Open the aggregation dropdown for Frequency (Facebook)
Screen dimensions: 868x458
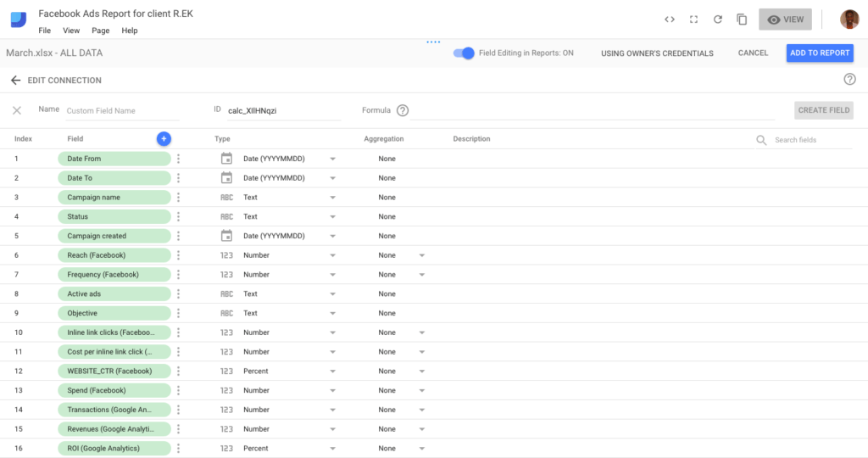point(422,276)
